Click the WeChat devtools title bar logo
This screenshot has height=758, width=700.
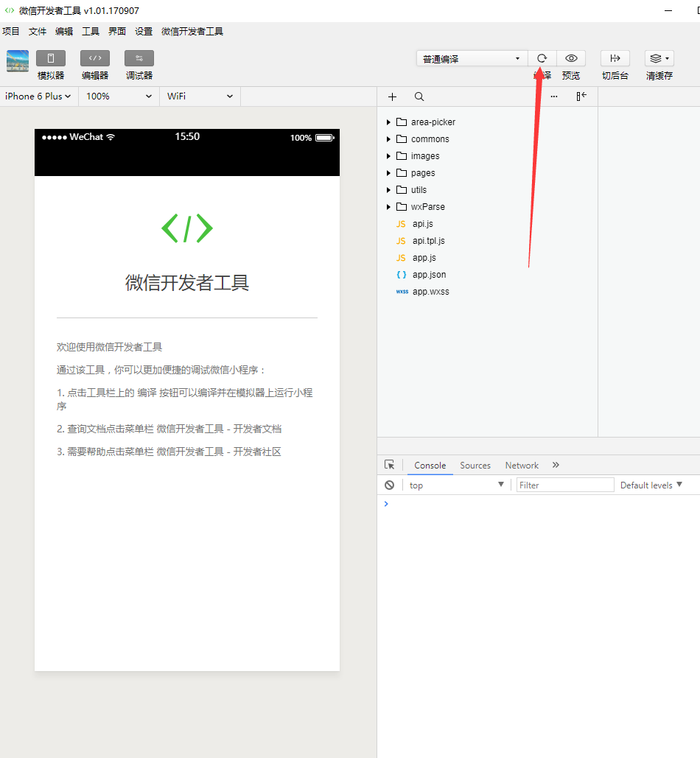tap(9, 10)
